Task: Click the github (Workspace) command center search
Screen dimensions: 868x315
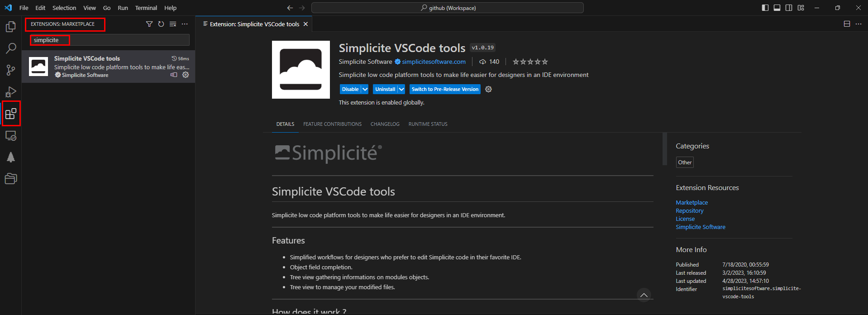Action: click(x=448, y=8)
